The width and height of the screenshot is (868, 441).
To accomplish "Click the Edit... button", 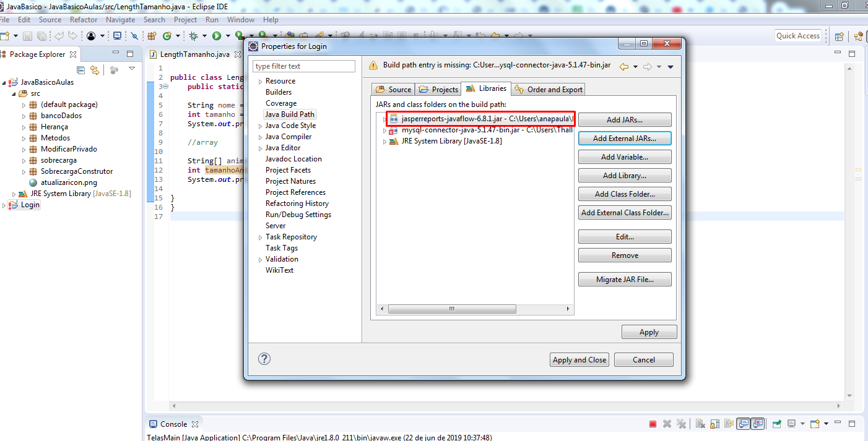I will coord(625,237).
